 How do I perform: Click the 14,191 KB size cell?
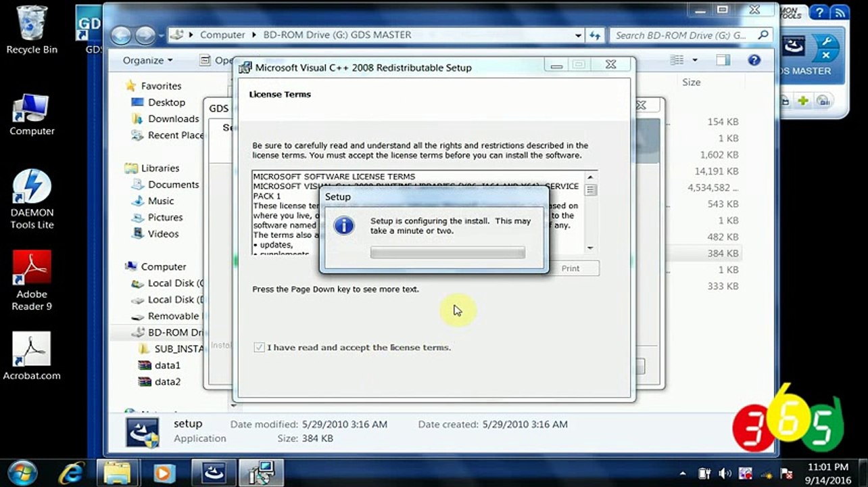(x=716, y=171)
